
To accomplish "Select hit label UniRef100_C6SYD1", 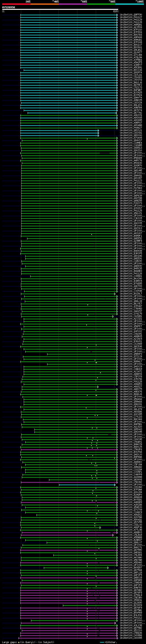I will [131, 133].
